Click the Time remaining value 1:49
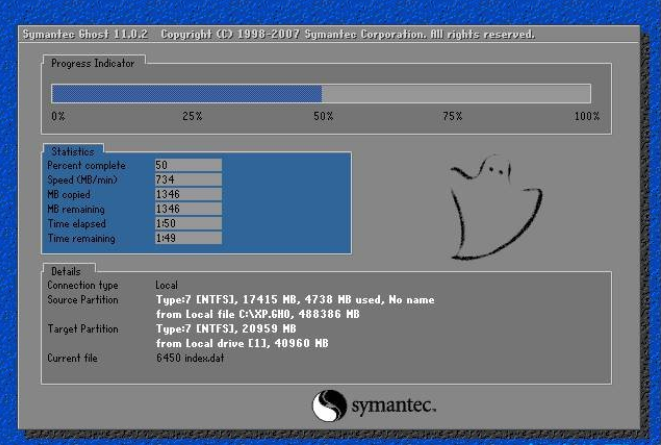 coord(188,238)
